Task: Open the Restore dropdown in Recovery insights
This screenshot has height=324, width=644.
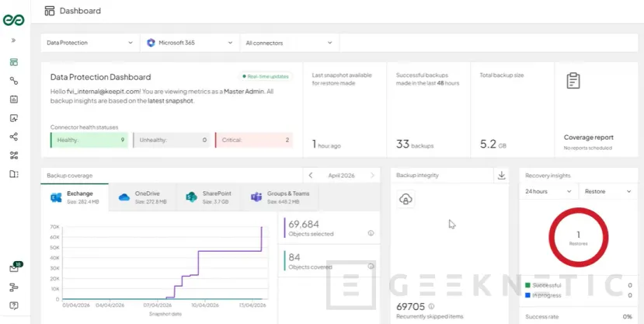Action: coord(608,191)
